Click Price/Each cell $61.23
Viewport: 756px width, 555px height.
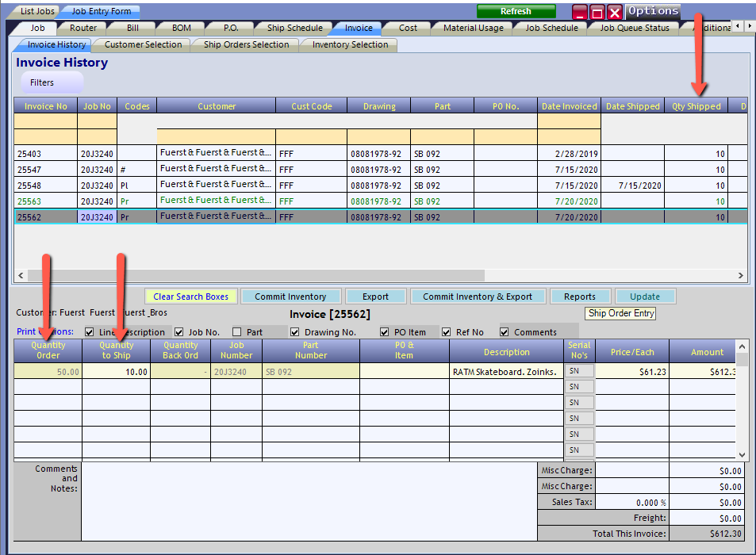(632, 371)
